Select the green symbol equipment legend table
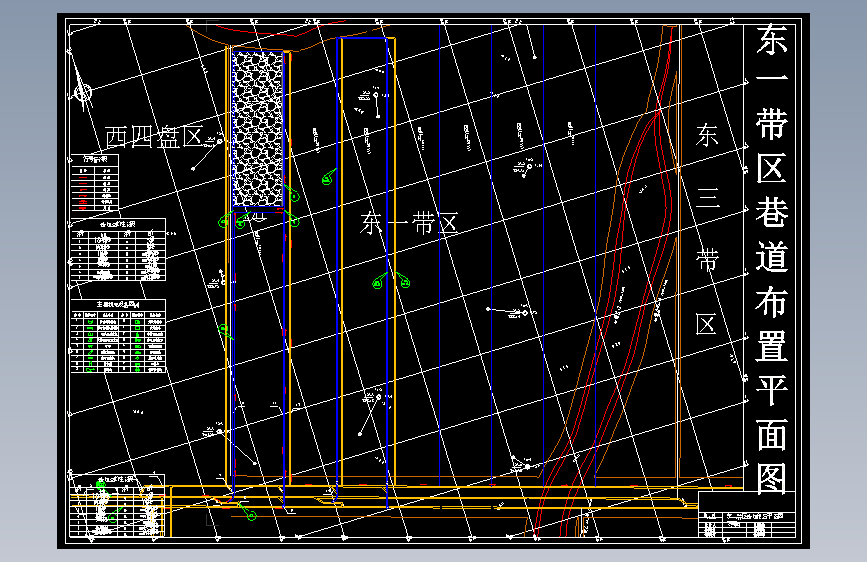 coord(118,336)
